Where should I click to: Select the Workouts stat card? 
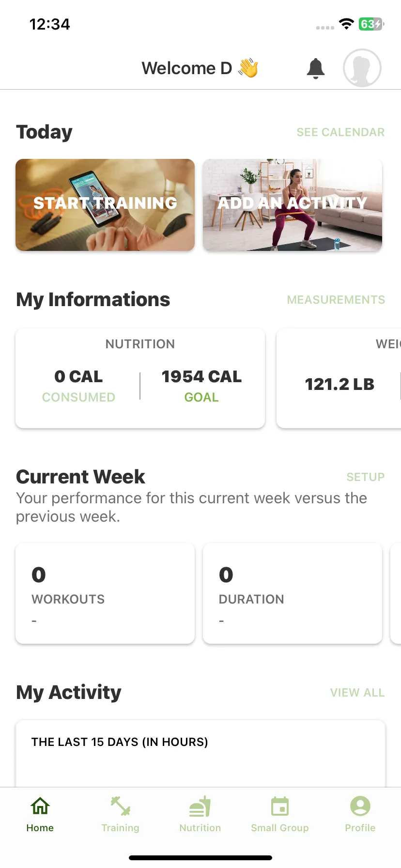tap(105, 593)
